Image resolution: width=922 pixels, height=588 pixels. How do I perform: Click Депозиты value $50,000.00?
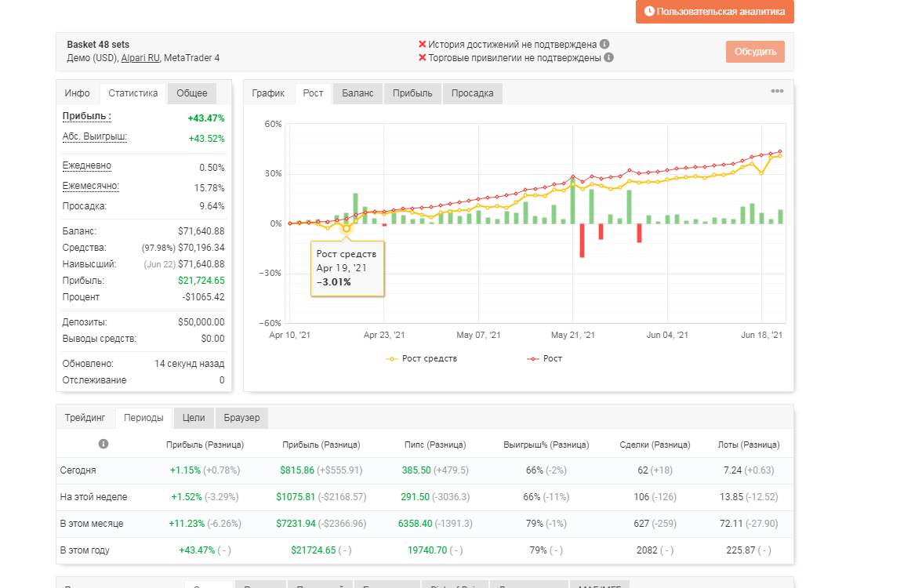[x=201, y=322]
